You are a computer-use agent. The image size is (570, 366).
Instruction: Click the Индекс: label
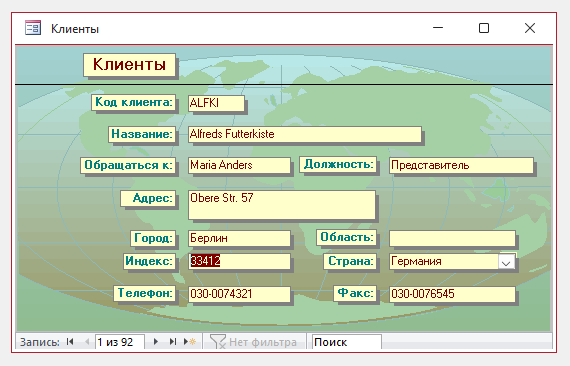pyautogui.click(x=149, y=261)
